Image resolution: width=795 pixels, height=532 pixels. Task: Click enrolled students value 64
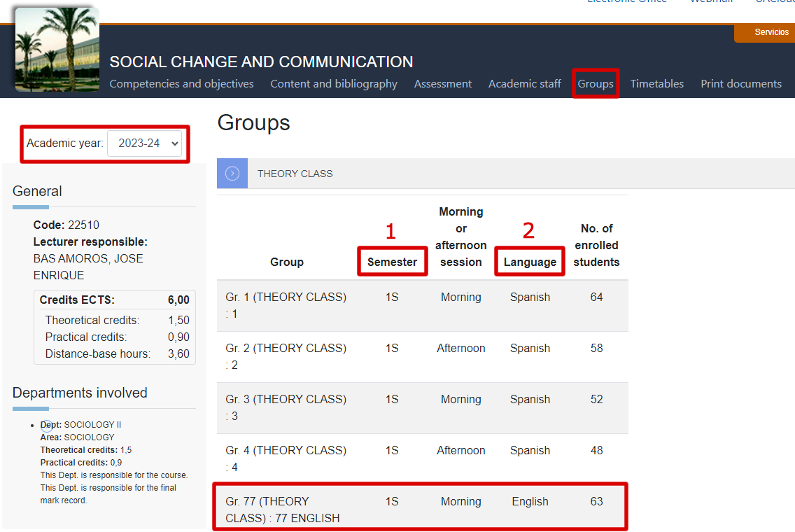(596, 297)
